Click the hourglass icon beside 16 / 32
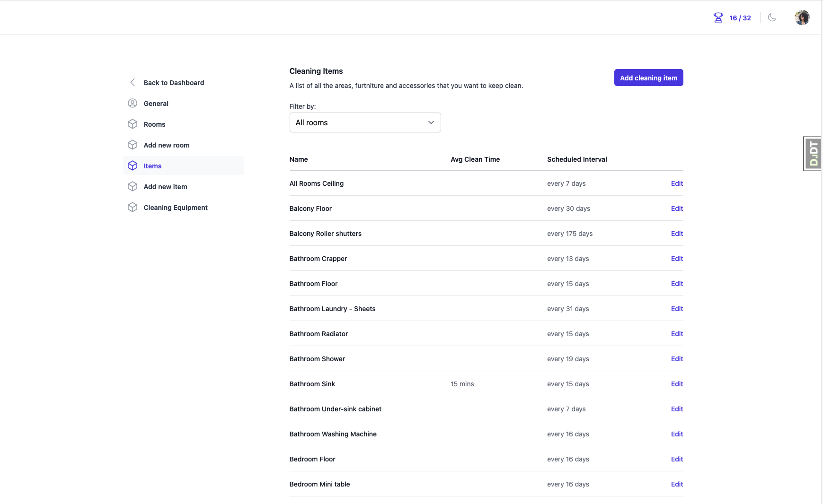 pos(718,18)
